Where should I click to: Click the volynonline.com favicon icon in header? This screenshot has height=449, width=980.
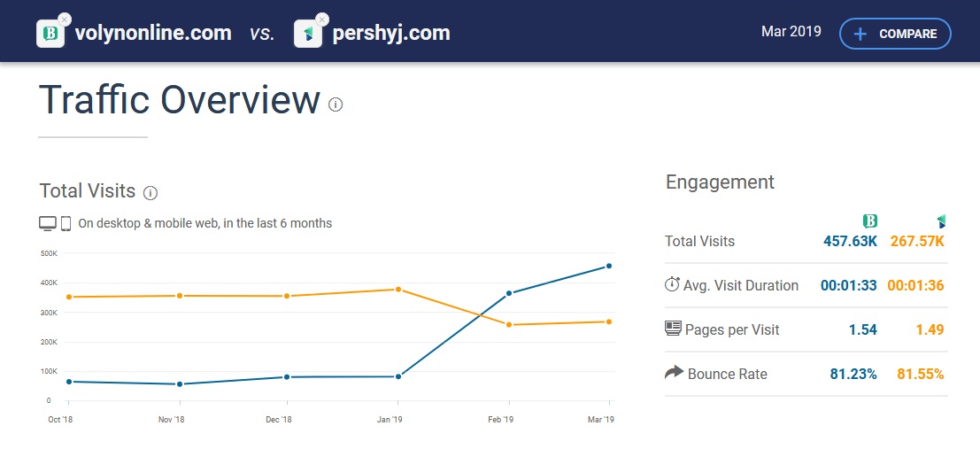(x=50, y=34)
